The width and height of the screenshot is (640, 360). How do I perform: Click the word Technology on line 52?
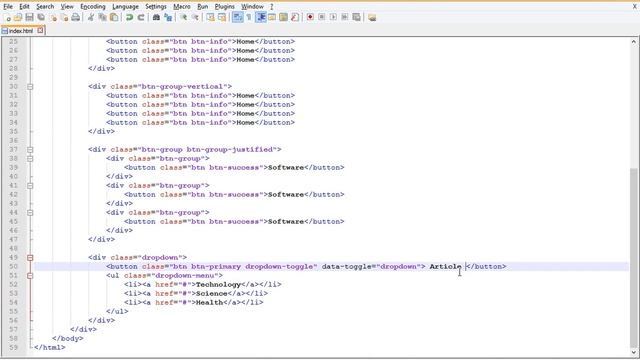pyautogui.click(x=218, y=284)
